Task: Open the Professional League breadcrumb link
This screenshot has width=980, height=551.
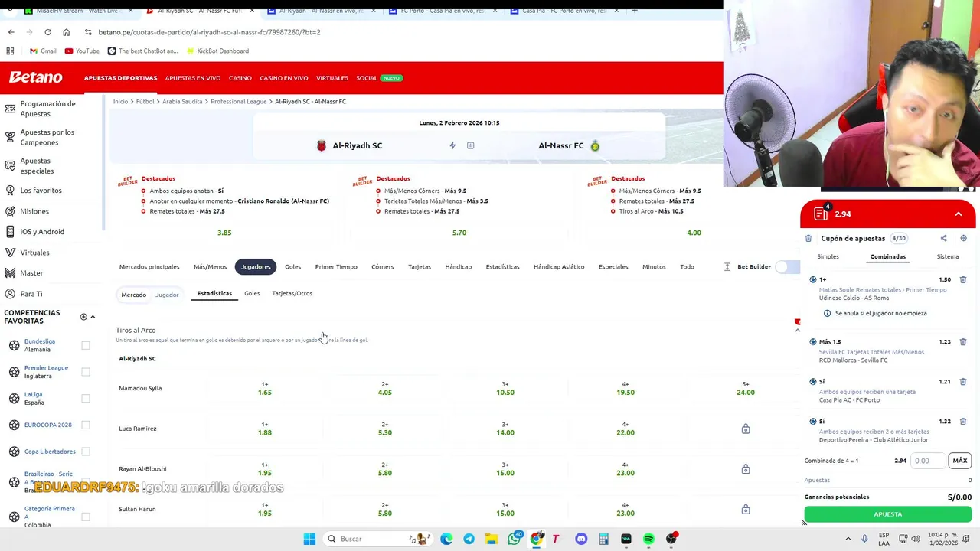Action: pos(239,101)
